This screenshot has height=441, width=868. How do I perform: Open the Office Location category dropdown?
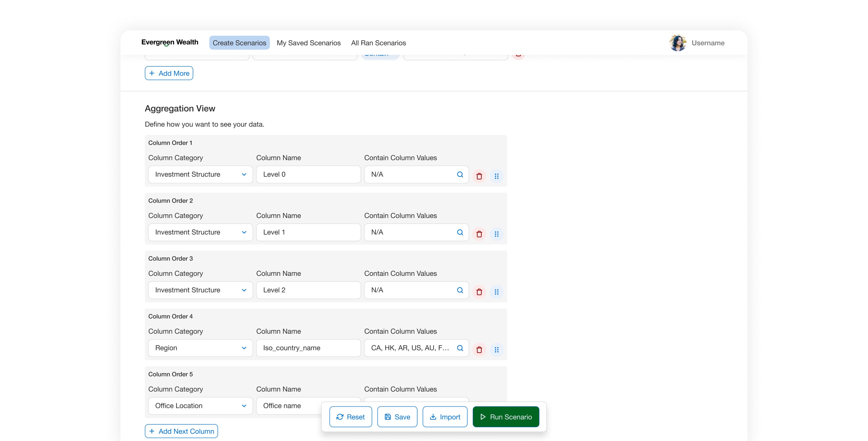tap(200, 406)
